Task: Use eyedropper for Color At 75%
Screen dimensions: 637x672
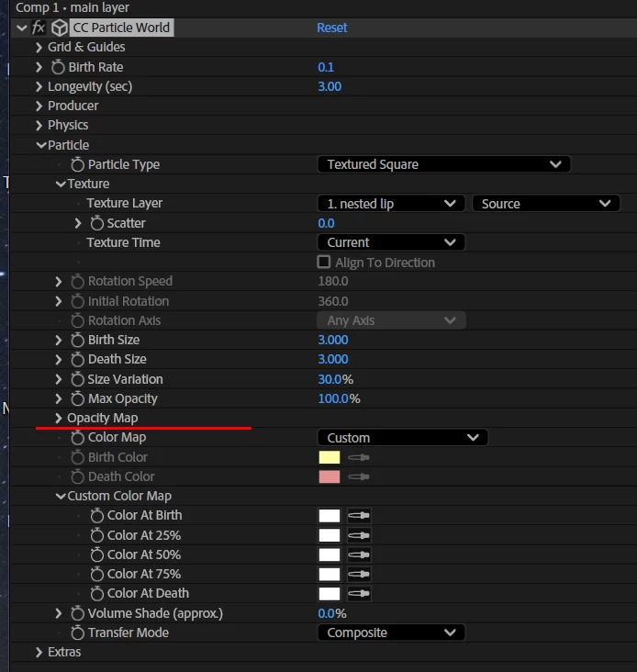Action: (359, 575)
